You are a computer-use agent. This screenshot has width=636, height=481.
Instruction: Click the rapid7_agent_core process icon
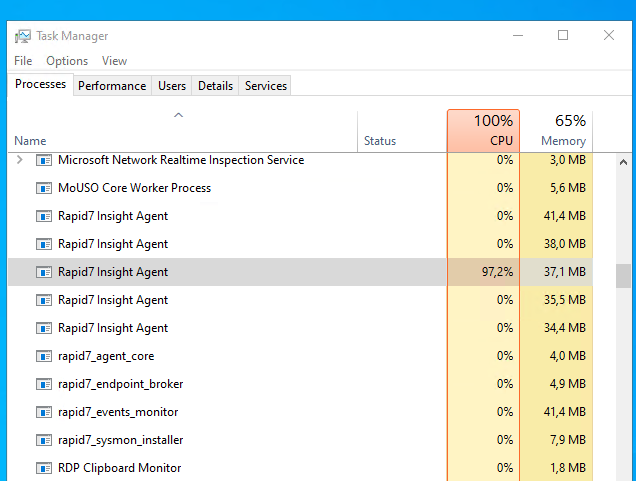coord(44,356)
